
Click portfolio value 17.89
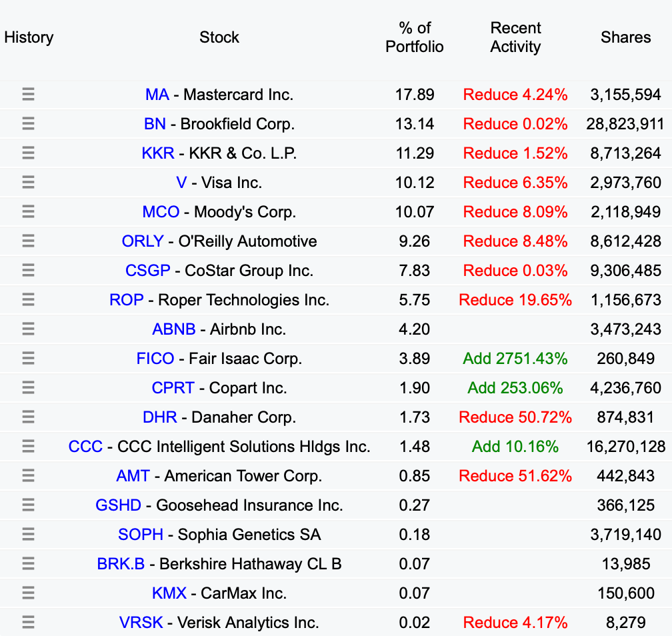tap(415, 95)
